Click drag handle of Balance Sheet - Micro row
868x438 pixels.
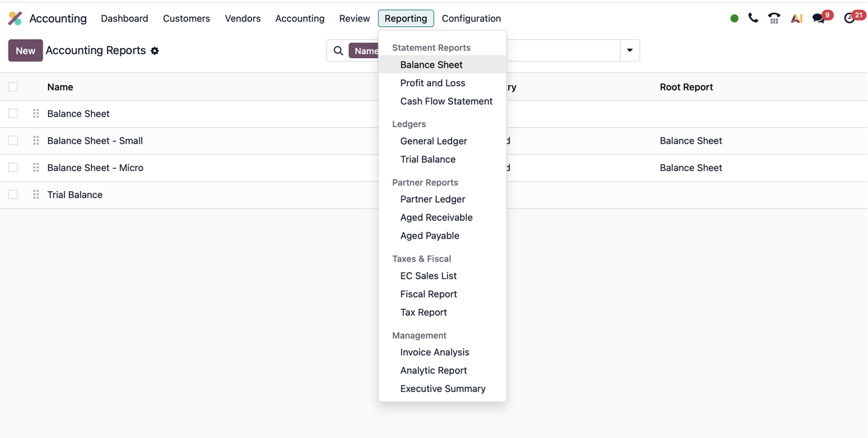36,168
